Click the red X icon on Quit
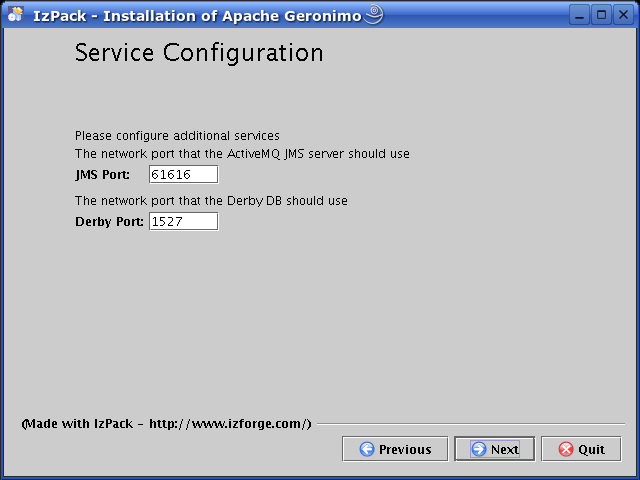This screenshot has height=480, width=640. pos(566,449)
